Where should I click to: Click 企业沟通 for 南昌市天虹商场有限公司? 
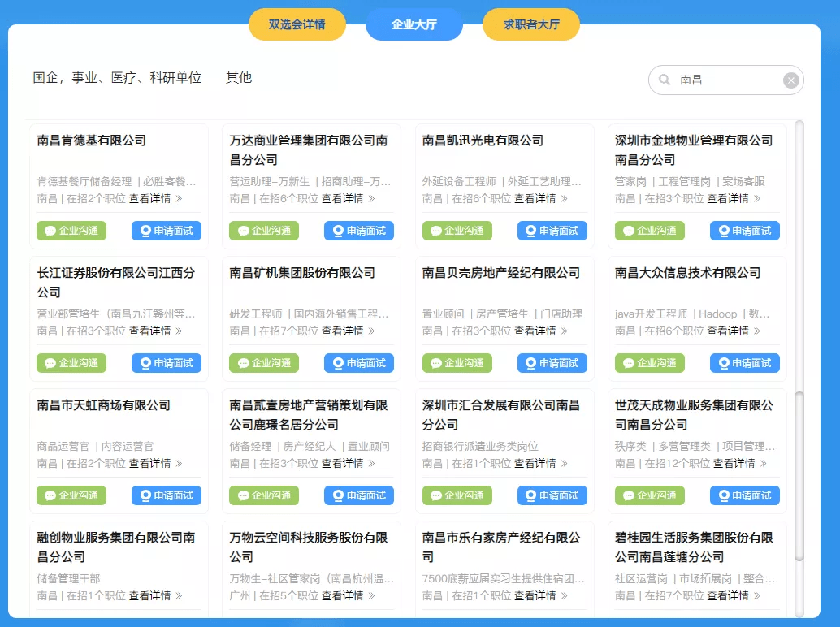(71, 495)
